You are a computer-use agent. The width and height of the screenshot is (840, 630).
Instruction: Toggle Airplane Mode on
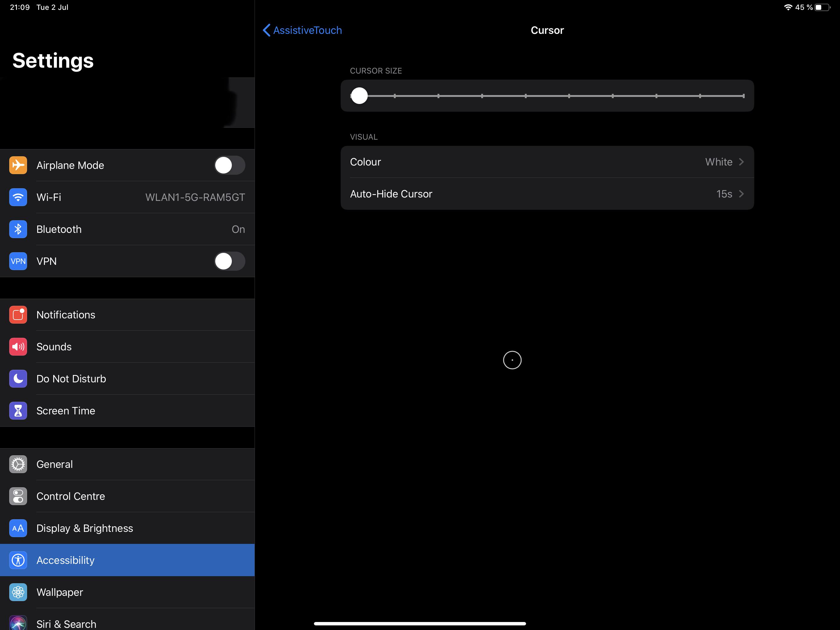[x=229, y=165]
